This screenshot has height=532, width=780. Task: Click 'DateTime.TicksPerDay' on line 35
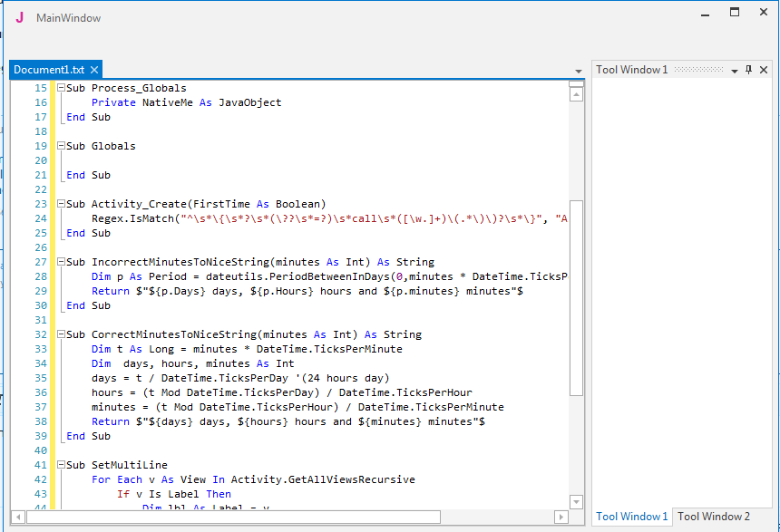[x=224, y=378]
